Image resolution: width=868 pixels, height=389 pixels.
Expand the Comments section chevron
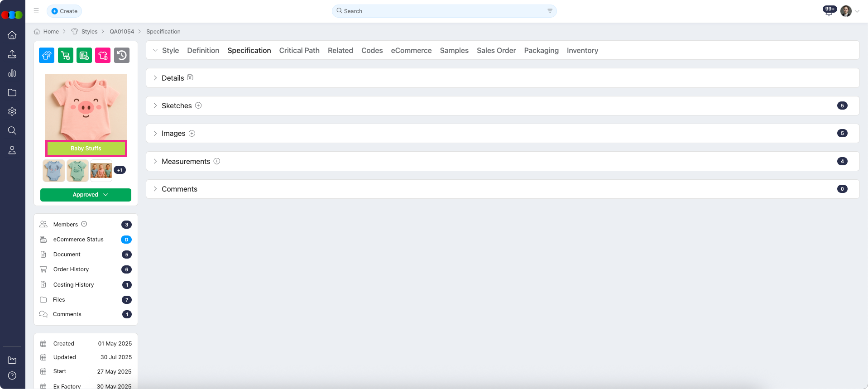click(x=155, y=189)
